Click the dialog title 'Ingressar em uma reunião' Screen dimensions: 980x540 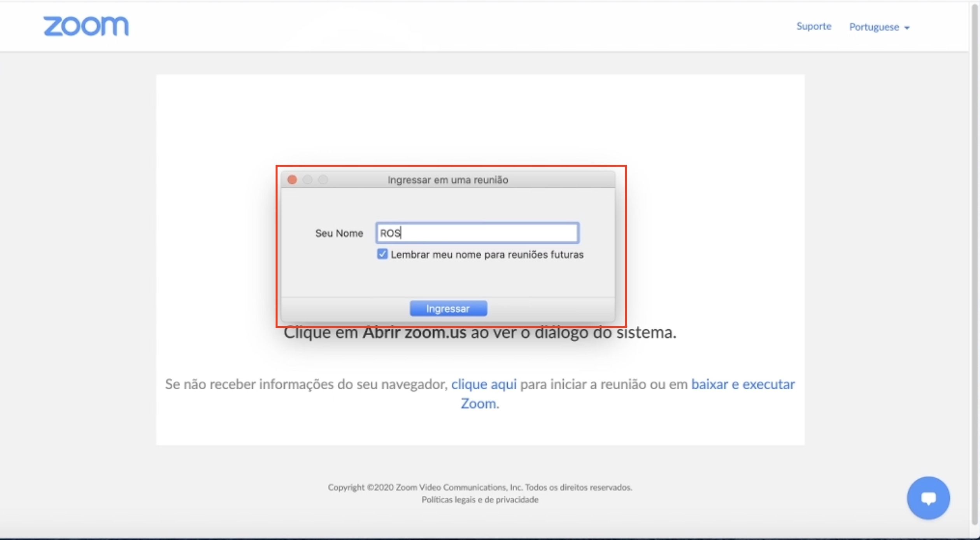(x=448, y=180)
